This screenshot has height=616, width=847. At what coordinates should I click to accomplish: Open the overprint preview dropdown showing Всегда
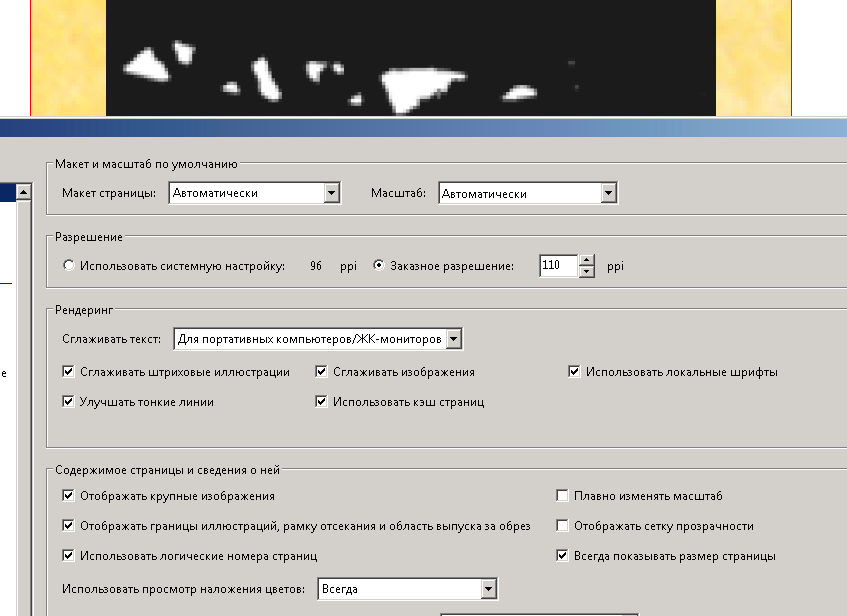(407, 589)
